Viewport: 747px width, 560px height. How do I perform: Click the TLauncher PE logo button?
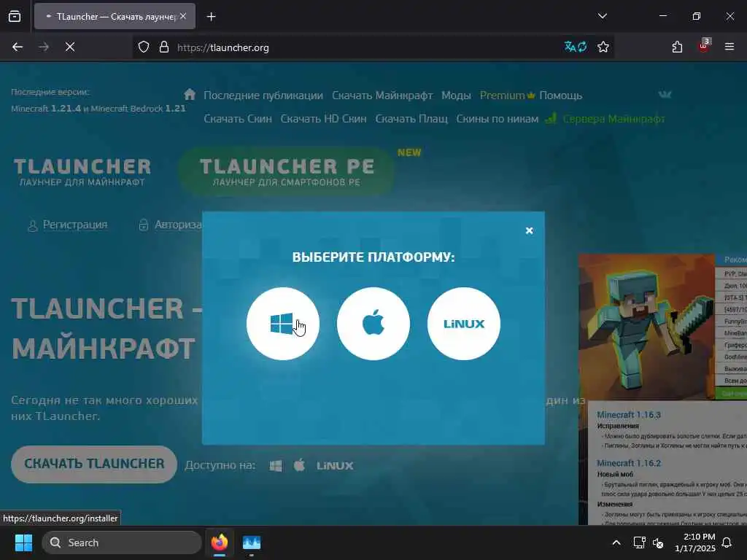point(287,171)
